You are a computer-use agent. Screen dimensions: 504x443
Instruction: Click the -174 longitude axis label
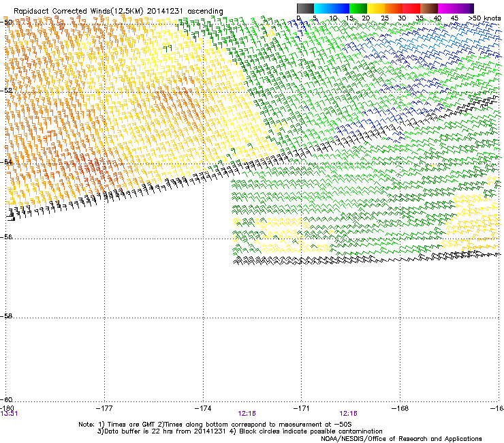pyautogui.click(x=203, y=408)
